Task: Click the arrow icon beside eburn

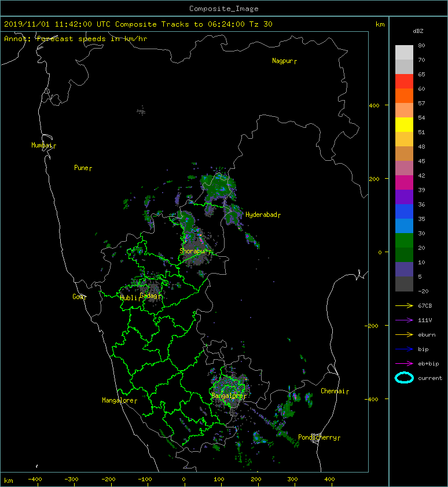Action: (x=404, y=334)
